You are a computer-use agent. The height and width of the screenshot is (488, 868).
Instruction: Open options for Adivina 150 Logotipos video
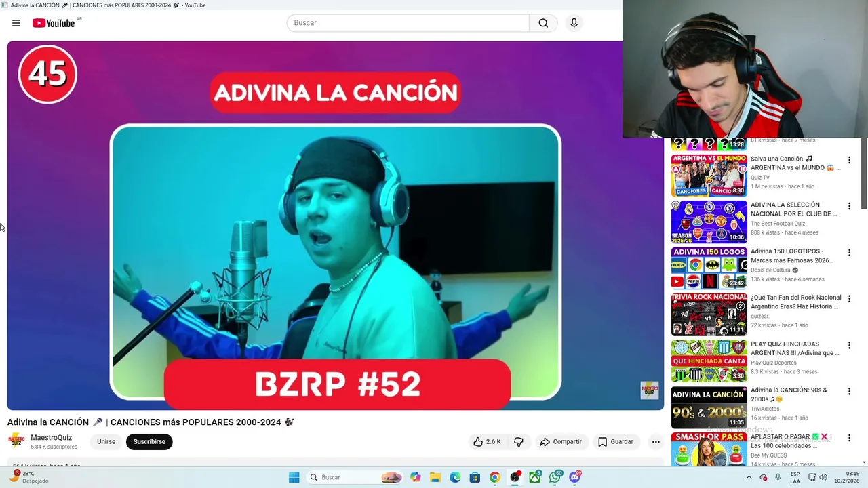tap(849, 252)
